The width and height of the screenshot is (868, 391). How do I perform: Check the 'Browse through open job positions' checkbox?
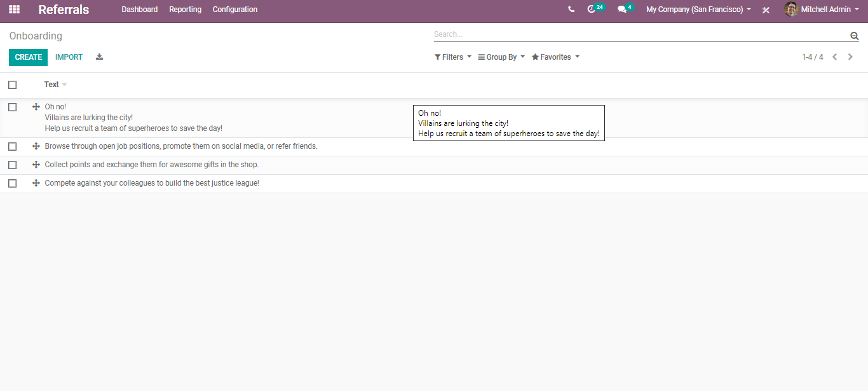pyautogui.click(x=12, y=146)
